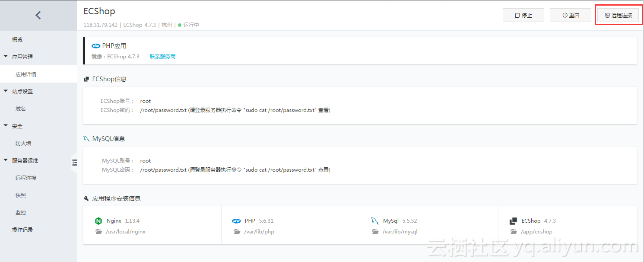Click the MySQL账号 value root

click(146, 161)
